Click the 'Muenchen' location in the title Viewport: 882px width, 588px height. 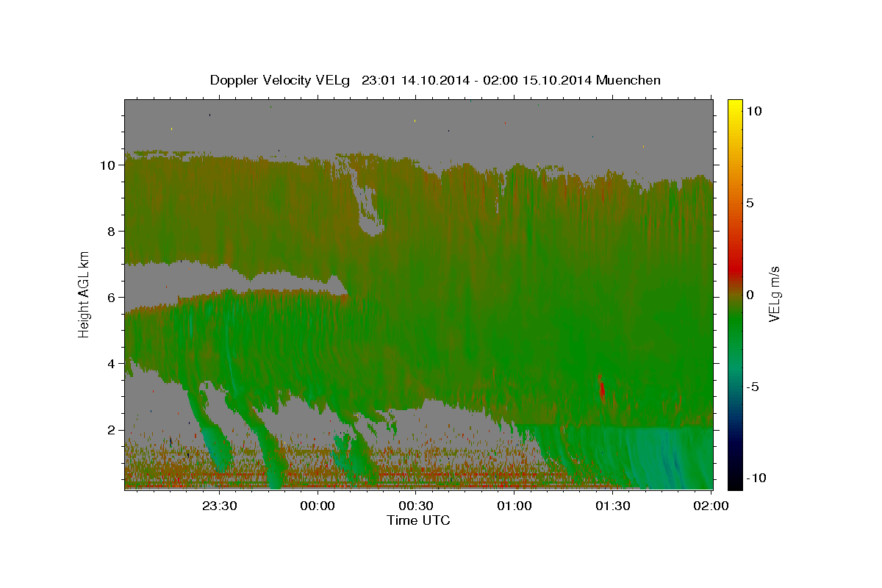coord(628,80)
